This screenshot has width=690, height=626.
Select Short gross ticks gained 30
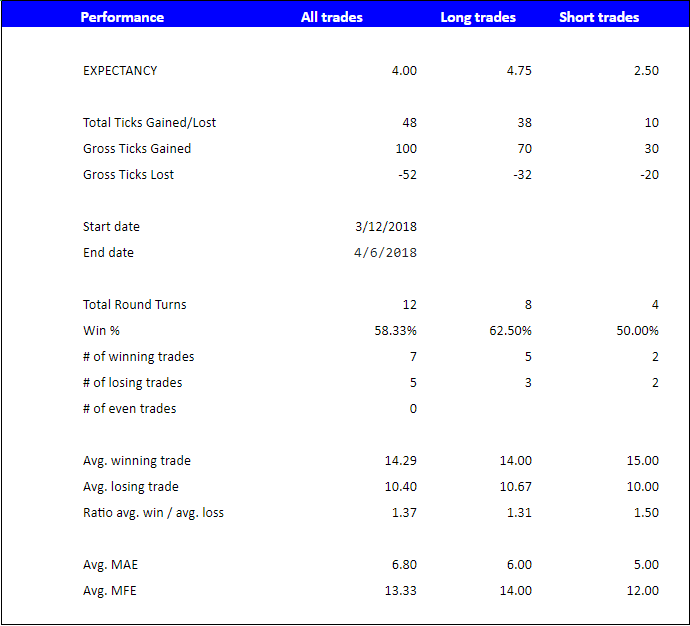tap(652, 149)
